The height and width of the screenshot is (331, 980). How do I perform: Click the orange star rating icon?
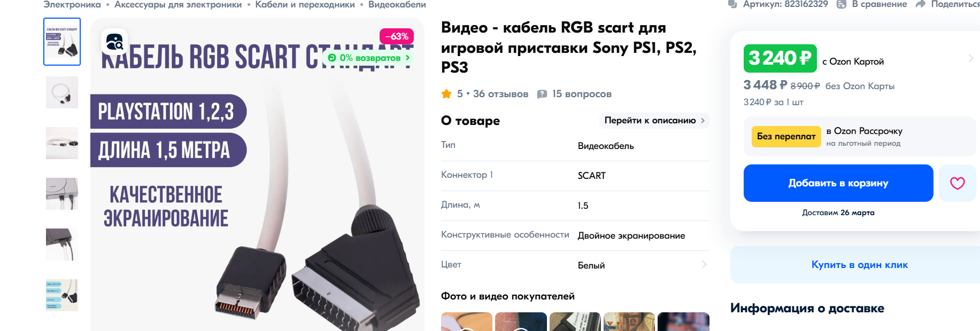click(446, 94)
